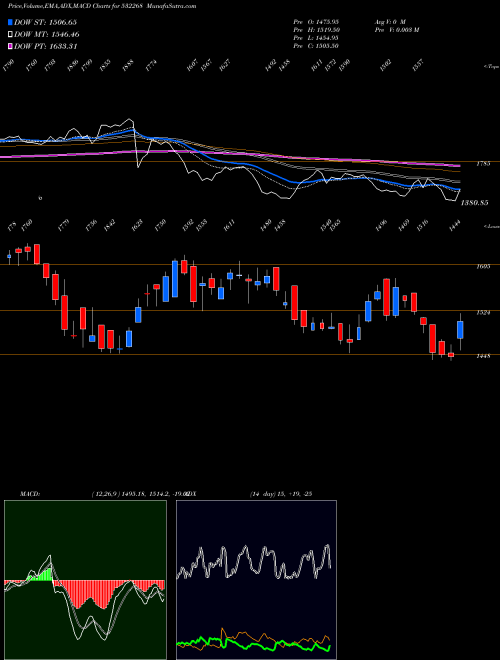Click the blue DOW ST legend swatch

coord(11,22)
